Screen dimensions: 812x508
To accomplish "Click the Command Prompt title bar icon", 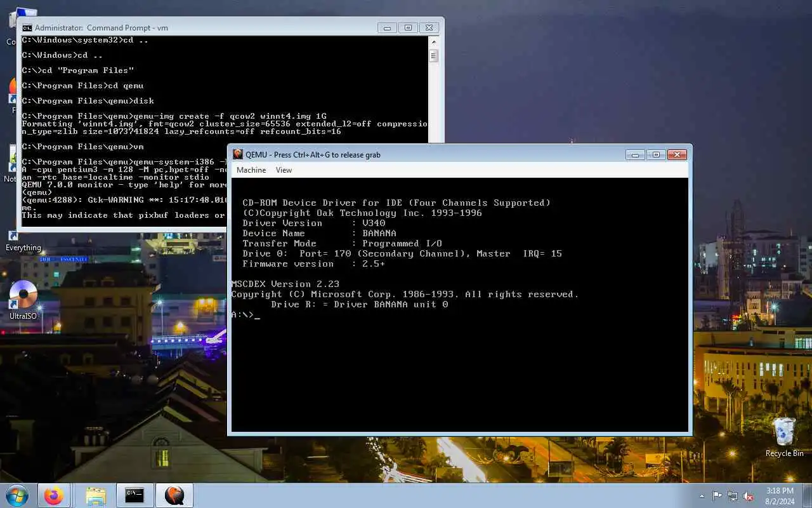I will pyautogui.click(x=27, y=28).
